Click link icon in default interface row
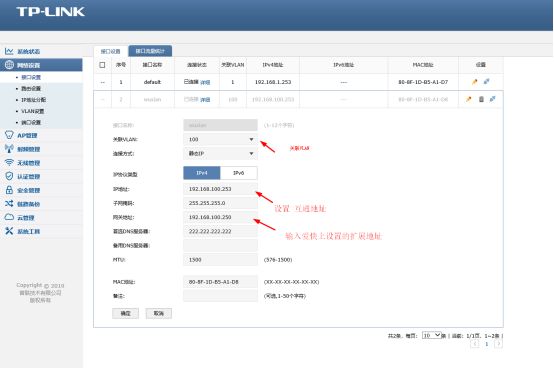 pos(487,81)
